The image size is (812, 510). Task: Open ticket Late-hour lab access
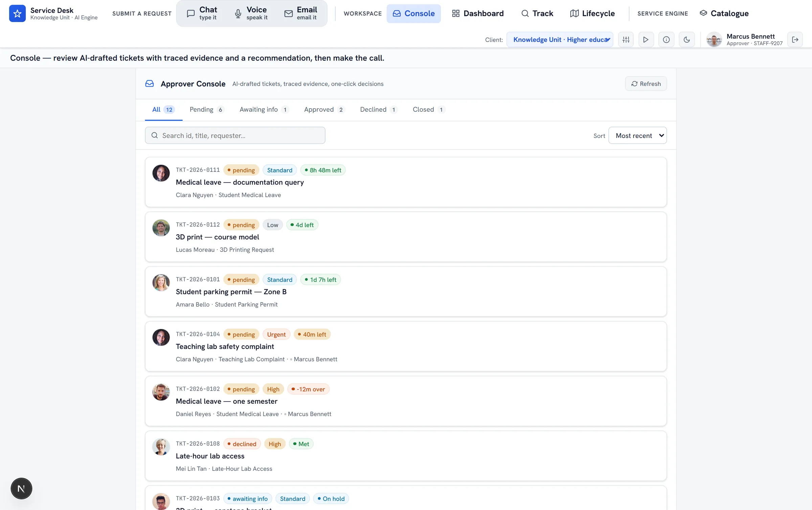(x=406, y=456)
